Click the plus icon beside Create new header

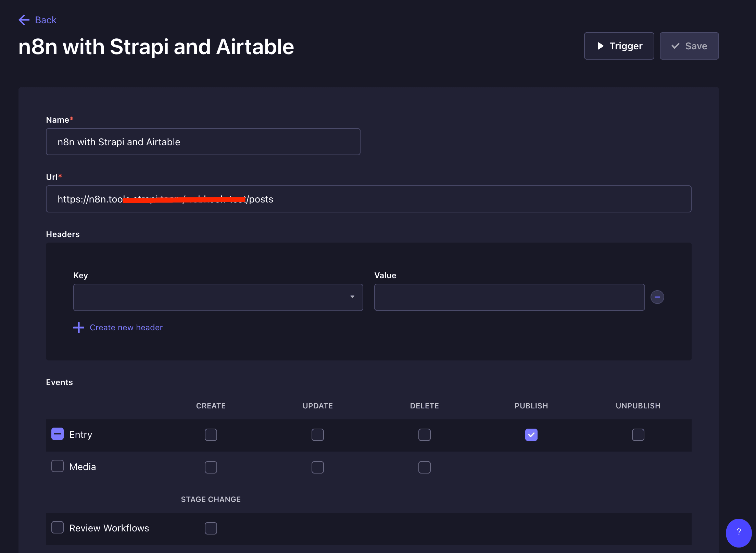point(79,328)
